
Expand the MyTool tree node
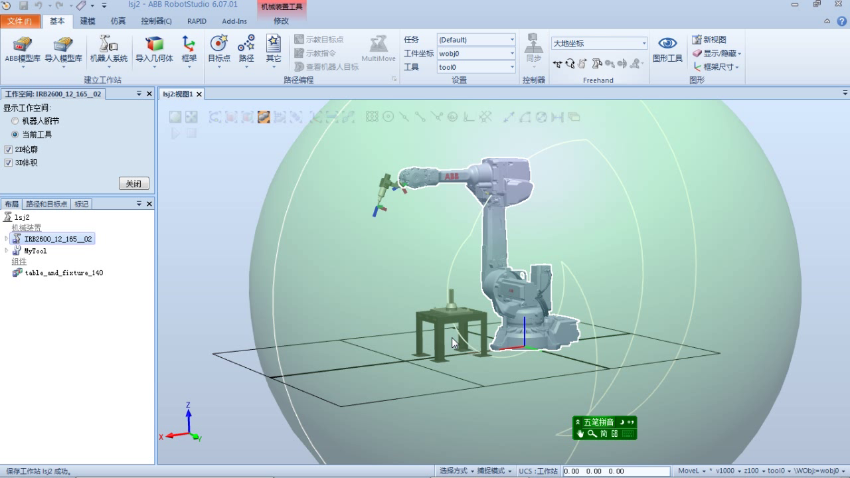click(x=6, y=251)
